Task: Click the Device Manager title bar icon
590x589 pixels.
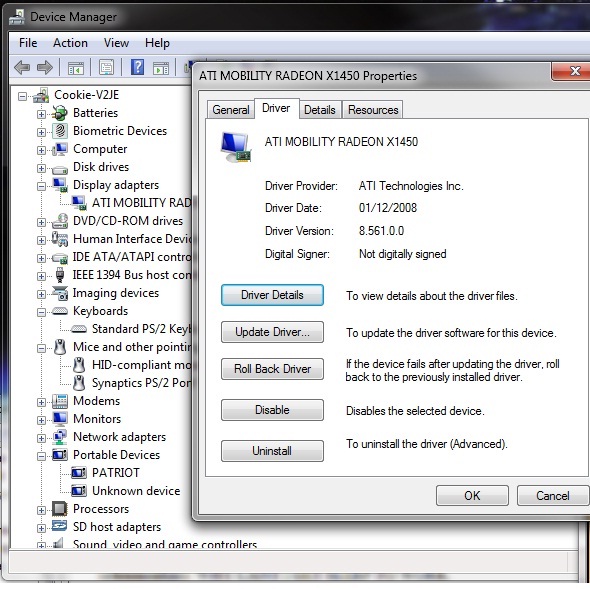Action: 17,17
